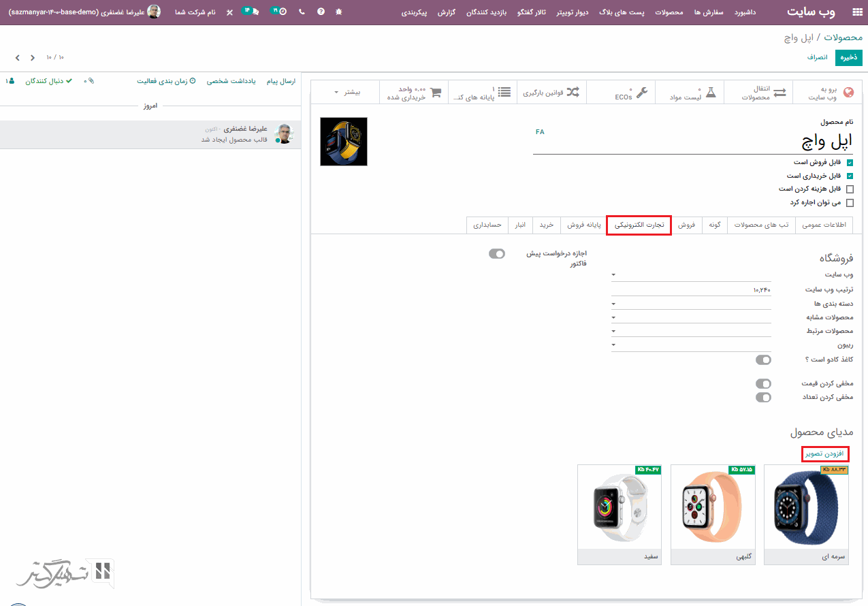
Task: Toggle the 'مخفی کردن قیمت' switch
Action: pyautogui.click(x=764, y=383)
